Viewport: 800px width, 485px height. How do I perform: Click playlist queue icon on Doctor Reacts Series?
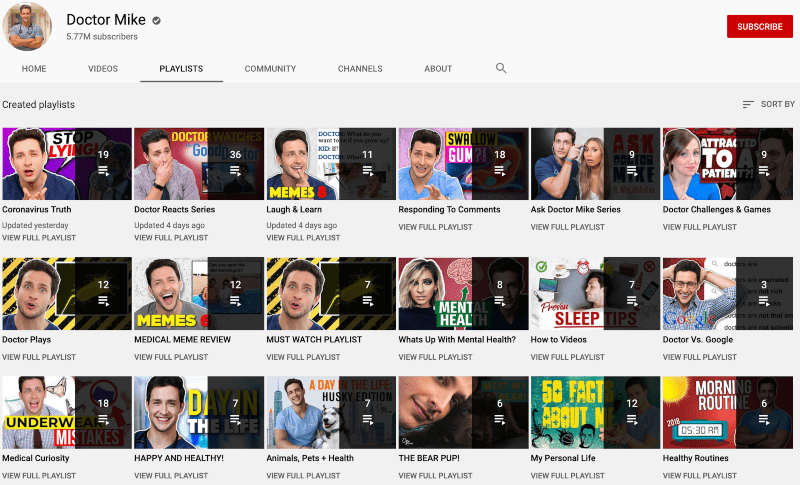point(235,172)
